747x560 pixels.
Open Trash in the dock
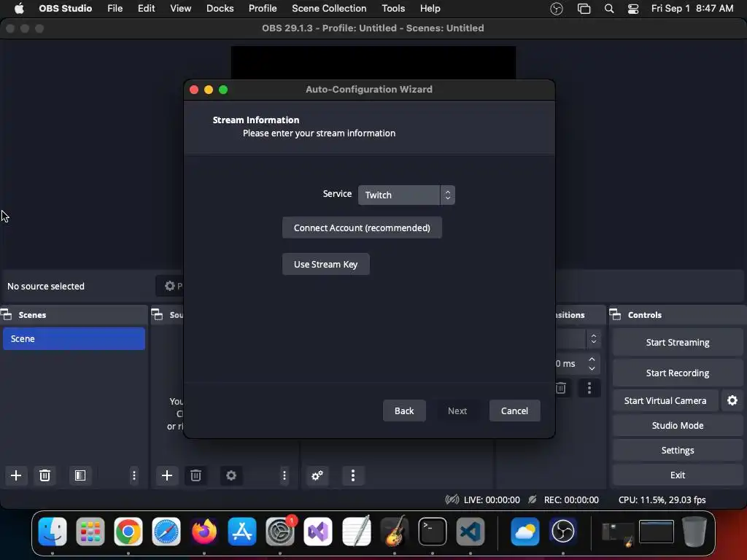[694, 532]
